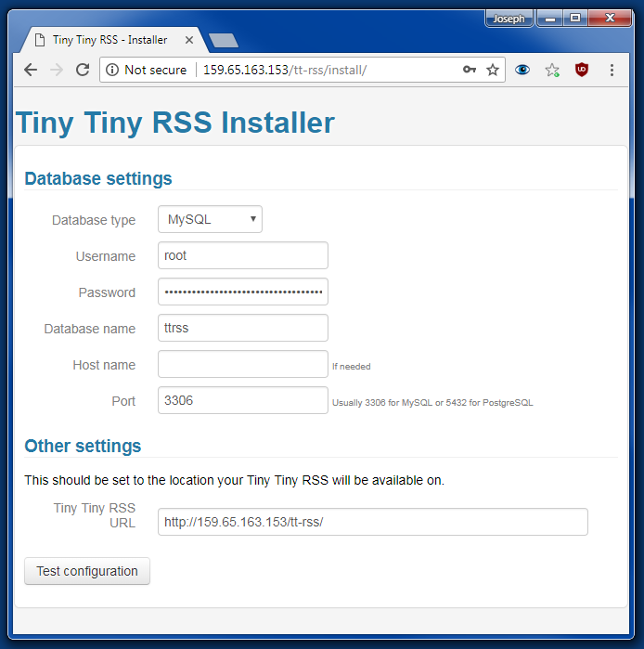Minimize the browser window
Screen dimensions: 644x649
(549, 19)
